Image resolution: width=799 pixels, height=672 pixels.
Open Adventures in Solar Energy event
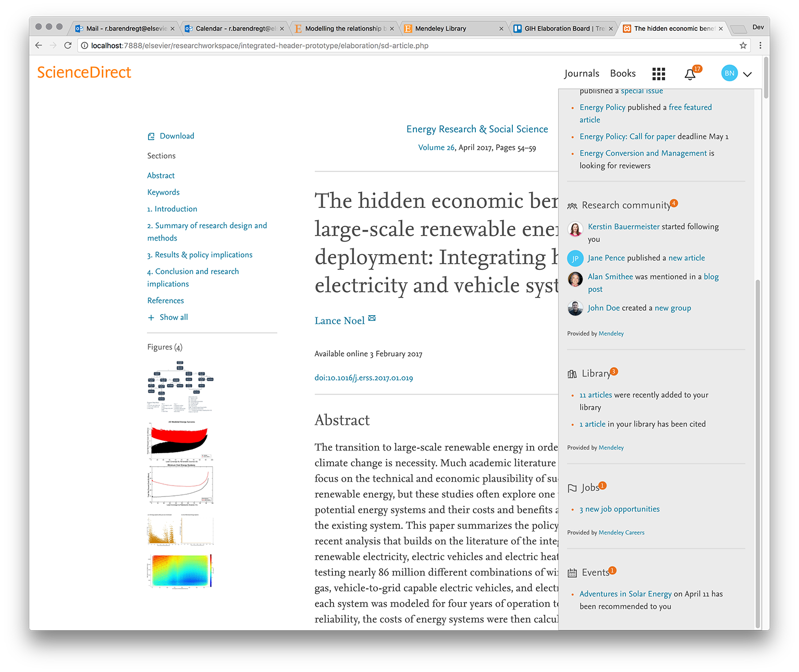point(625,594)
